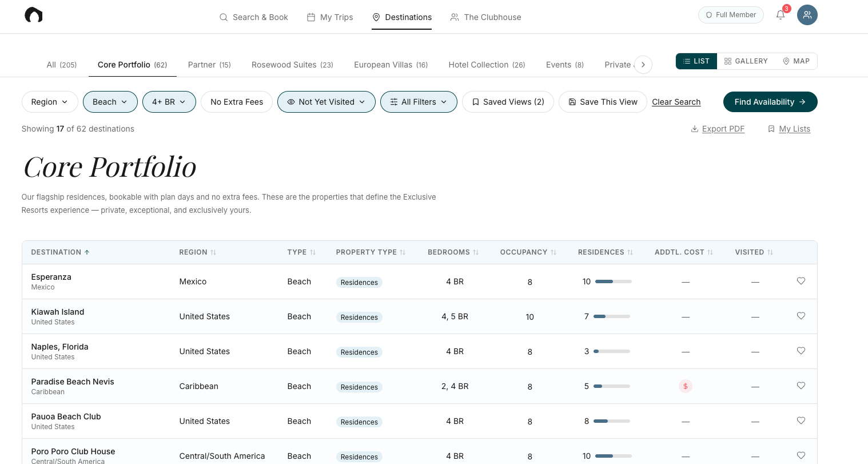Open the Paradise Beach Nevis destination

(x=73, y=382)
